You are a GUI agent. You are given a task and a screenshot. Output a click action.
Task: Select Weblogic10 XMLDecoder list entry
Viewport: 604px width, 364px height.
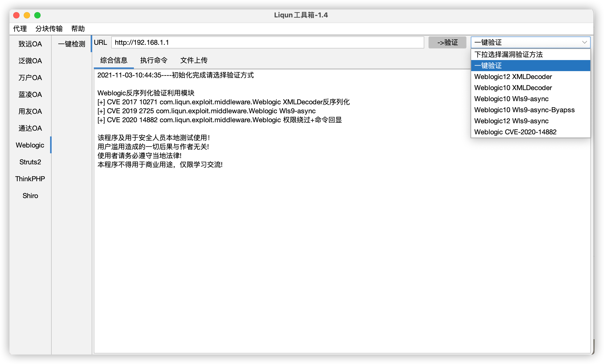pyautogui.click(x=513, y=88)
